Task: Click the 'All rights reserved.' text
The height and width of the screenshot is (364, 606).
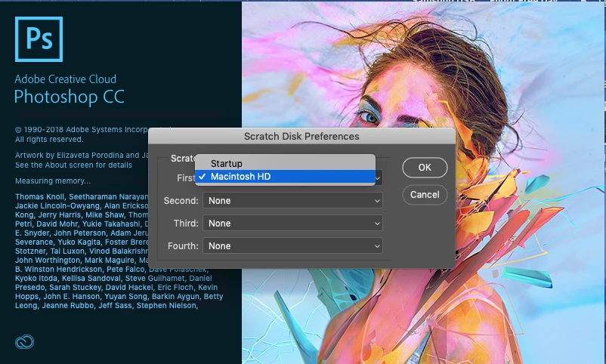Action: pos(49,140)
